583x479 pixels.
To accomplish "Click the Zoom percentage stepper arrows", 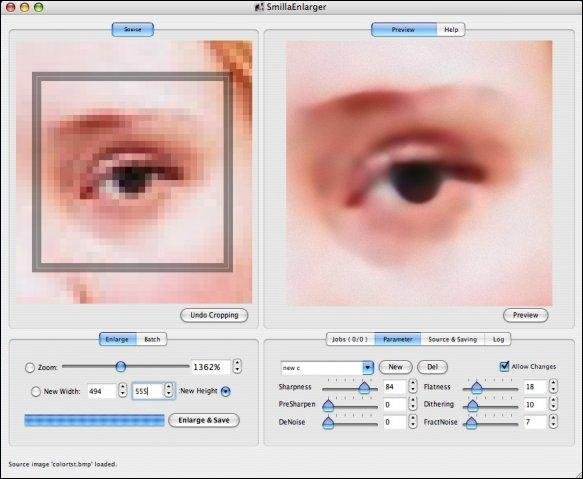I will tap(237, 366).
